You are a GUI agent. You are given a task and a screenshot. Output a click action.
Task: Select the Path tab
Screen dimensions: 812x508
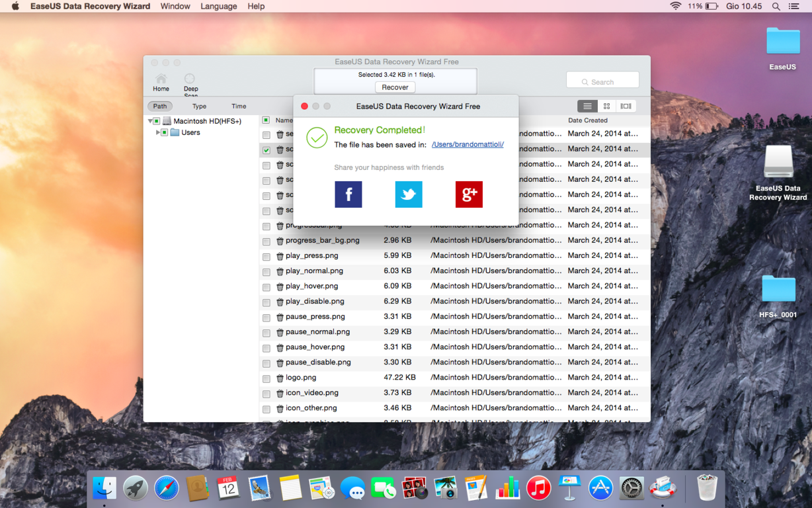(x=160, y=106)
